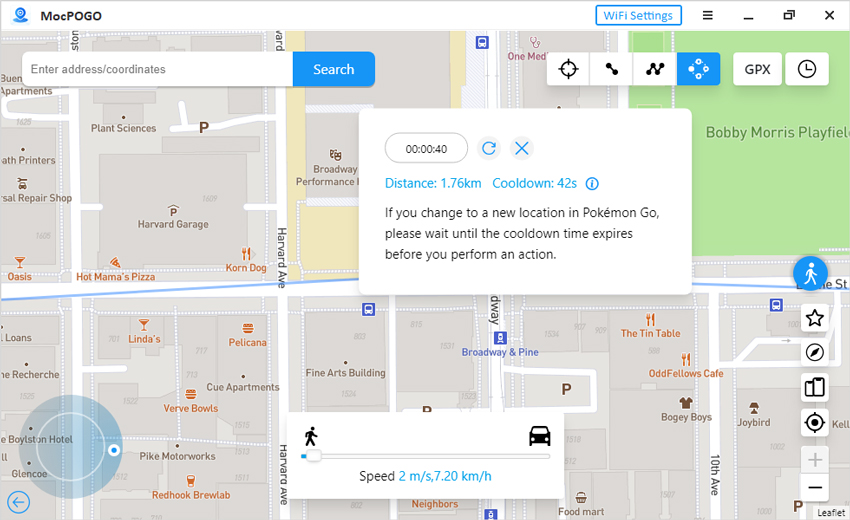Click the joystick control dot
Viewport: 850px width, 520px height.
click(x=114, y=450)
